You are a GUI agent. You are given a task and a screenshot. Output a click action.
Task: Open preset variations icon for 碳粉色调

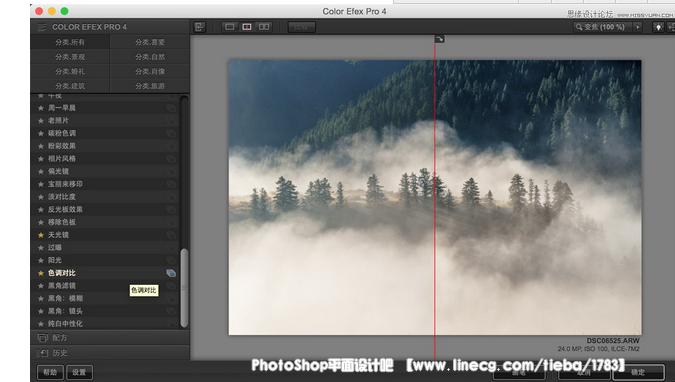(171, 134)
